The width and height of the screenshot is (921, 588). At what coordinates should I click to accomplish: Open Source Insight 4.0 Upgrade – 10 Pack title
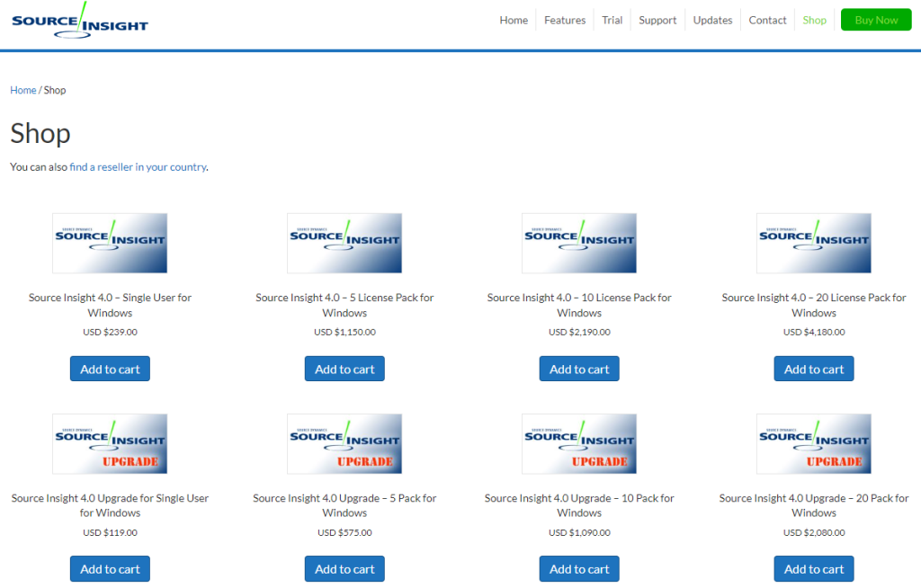pyautogui.click(x=579, y=505)
